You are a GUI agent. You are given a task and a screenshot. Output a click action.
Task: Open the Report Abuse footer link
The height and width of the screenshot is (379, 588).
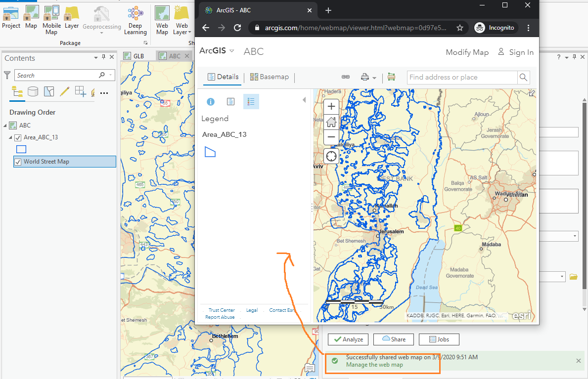pos(220,317)
